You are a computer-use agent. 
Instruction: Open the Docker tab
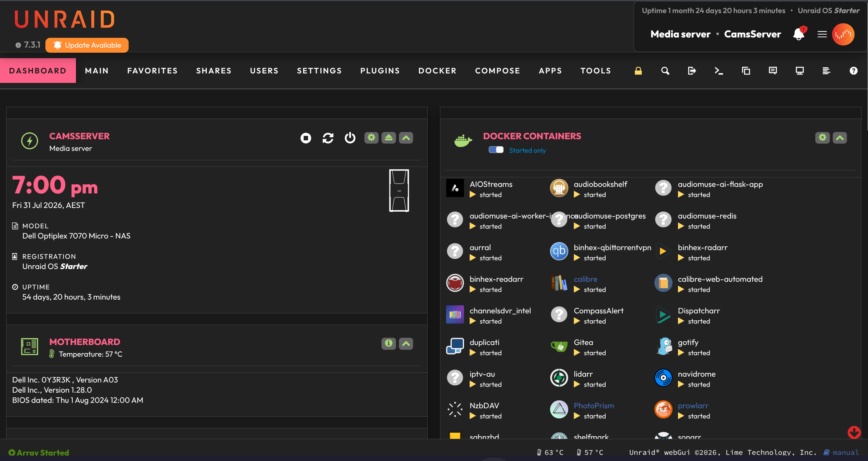pos(437,71)
